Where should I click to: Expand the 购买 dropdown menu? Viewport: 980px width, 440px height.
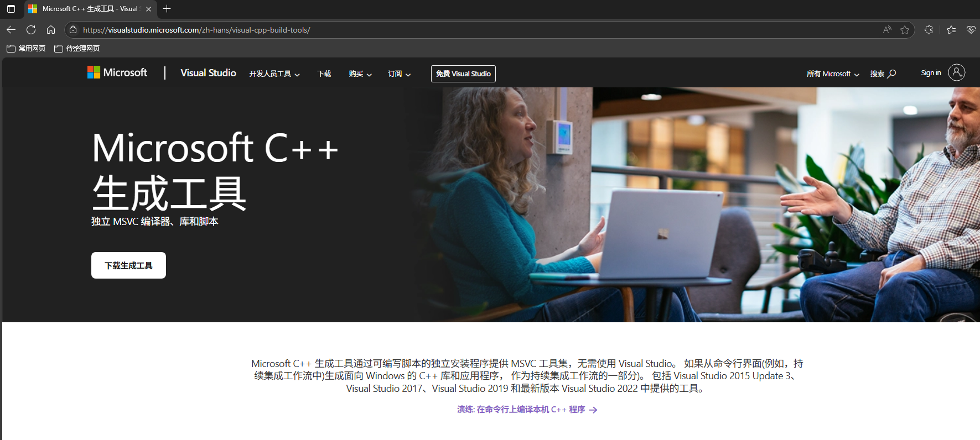click(360, 74)
